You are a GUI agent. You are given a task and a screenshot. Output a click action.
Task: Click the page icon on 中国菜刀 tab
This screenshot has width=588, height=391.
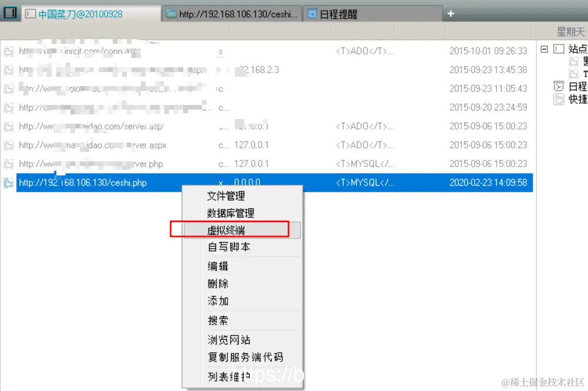(30, 14)
